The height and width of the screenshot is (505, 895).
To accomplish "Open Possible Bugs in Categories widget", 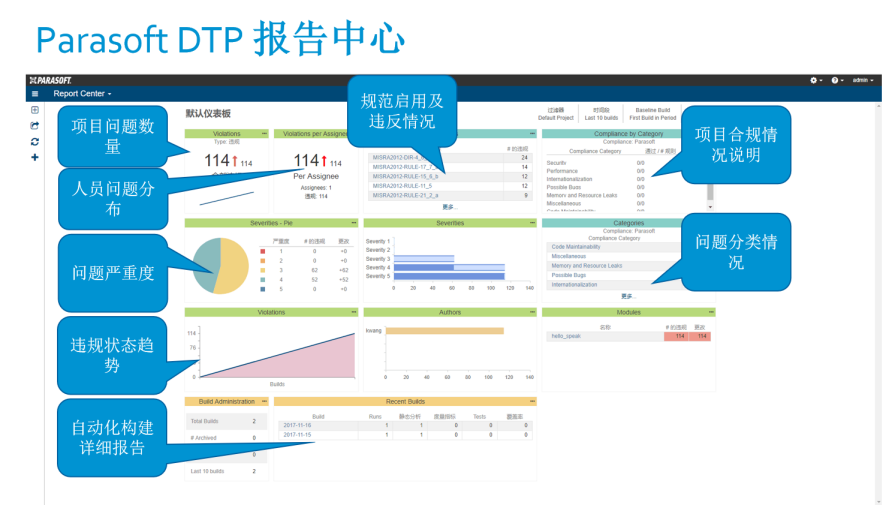I will tap(569, 275).
